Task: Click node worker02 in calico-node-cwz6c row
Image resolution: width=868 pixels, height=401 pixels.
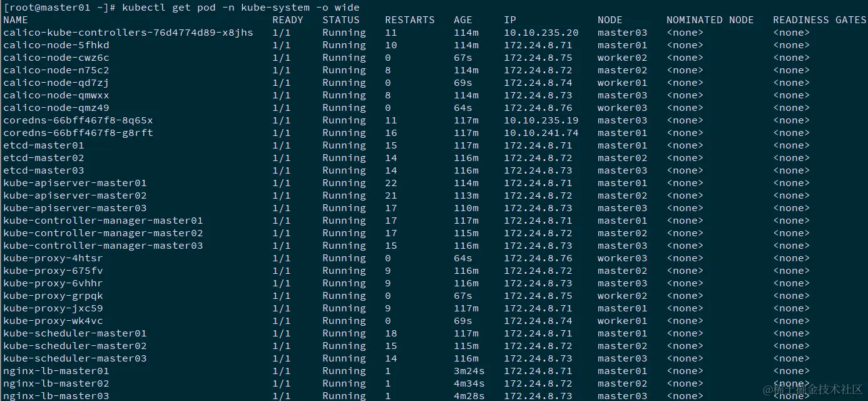Action: pyautogui.click(x=623, y=58)
